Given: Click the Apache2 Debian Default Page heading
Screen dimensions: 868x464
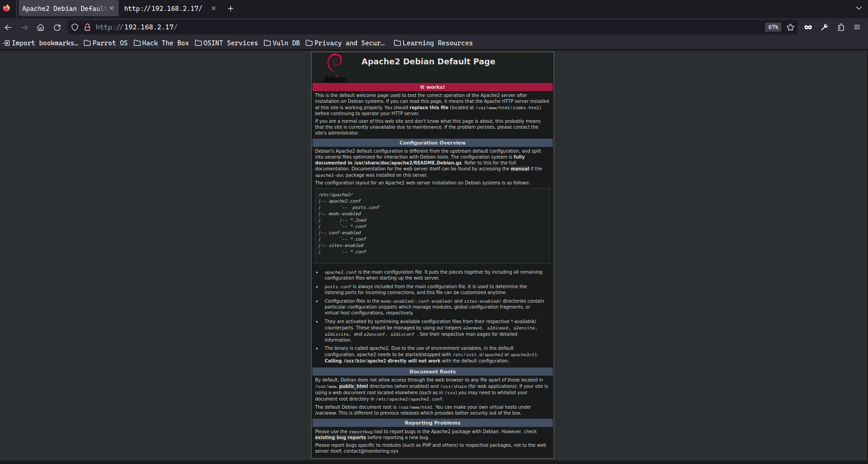Looking at the screenshot, I should coord(428,62).
